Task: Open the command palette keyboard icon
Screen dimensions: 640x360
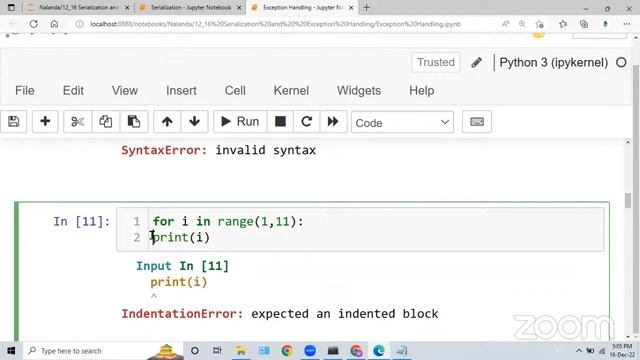Action: point(477,122)
